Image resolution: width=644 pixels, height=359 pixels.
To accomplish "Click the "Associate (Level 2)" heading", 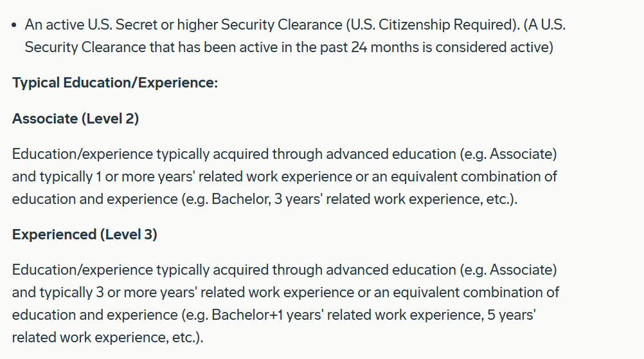I will coord(76,118).
